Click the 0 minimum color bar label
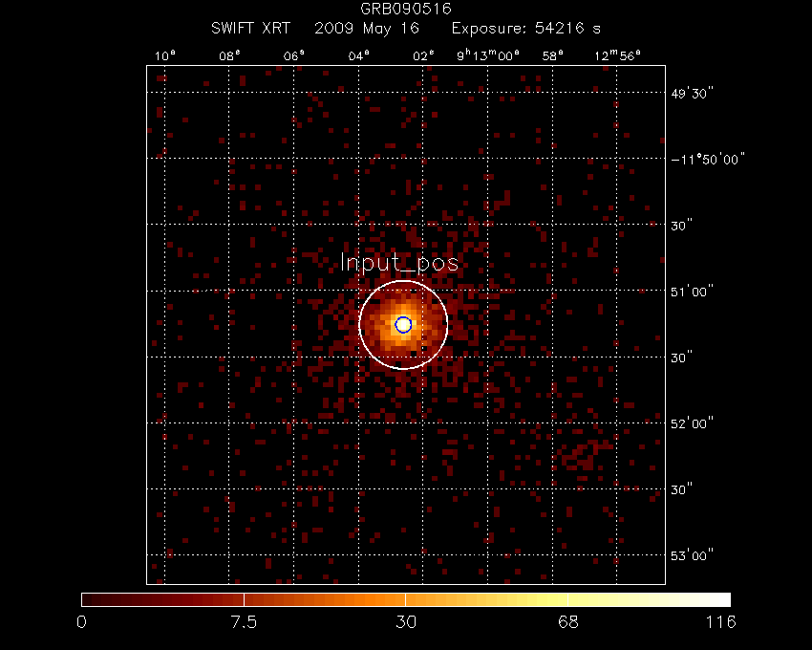This screenshot has width=812, height=650. [x=82, y=623]
